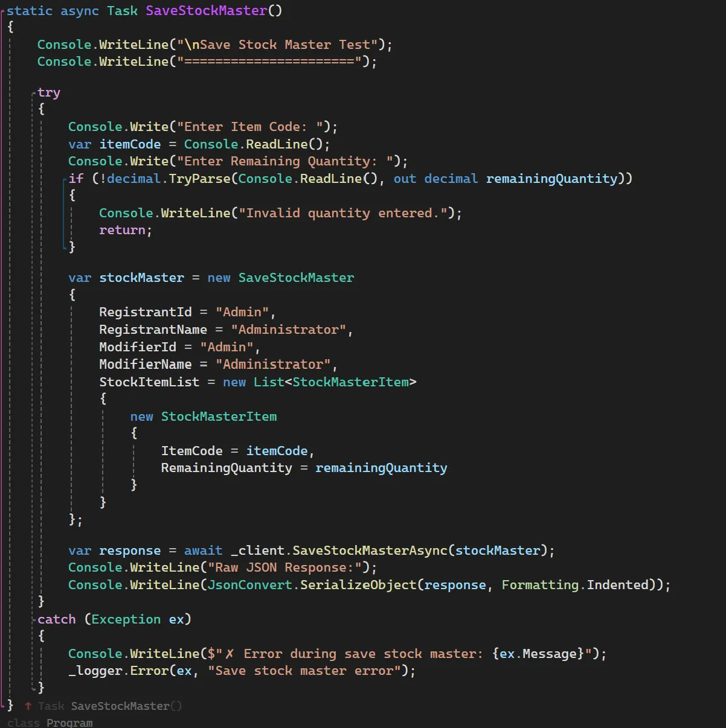The width and height of the screenshot is (726, 728).
Task: Click the StockMasterItem type in List generic
Action: click(350, 382)
